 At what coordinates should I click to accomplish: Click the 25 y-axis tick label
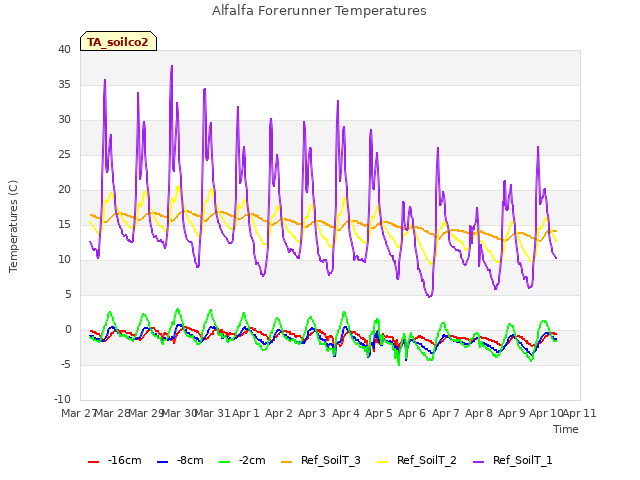(x=64, y=155)
